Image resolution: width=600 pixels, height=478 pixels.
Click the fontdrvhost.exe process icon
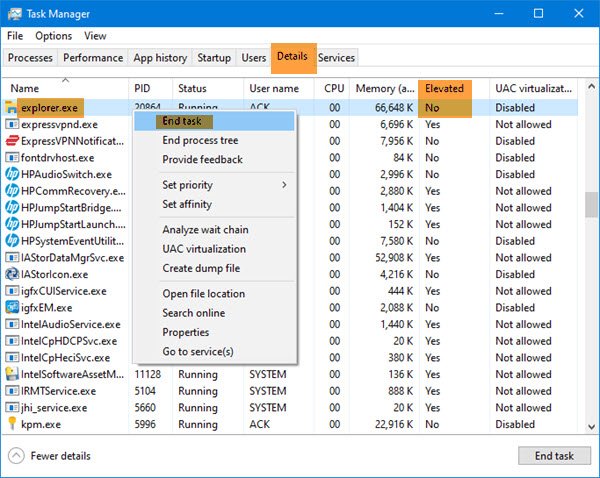(12, 157)
